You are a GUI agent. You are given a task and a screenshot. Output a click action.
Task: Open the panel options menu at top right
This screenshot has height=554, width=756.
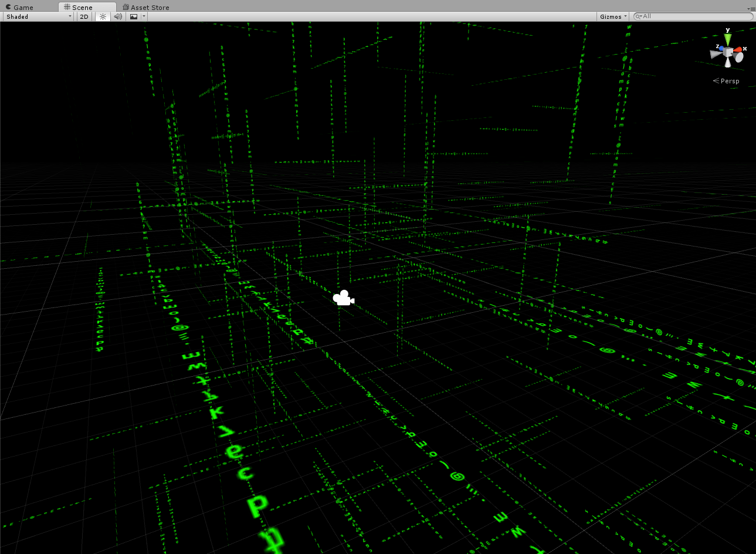tap(751, 8)
